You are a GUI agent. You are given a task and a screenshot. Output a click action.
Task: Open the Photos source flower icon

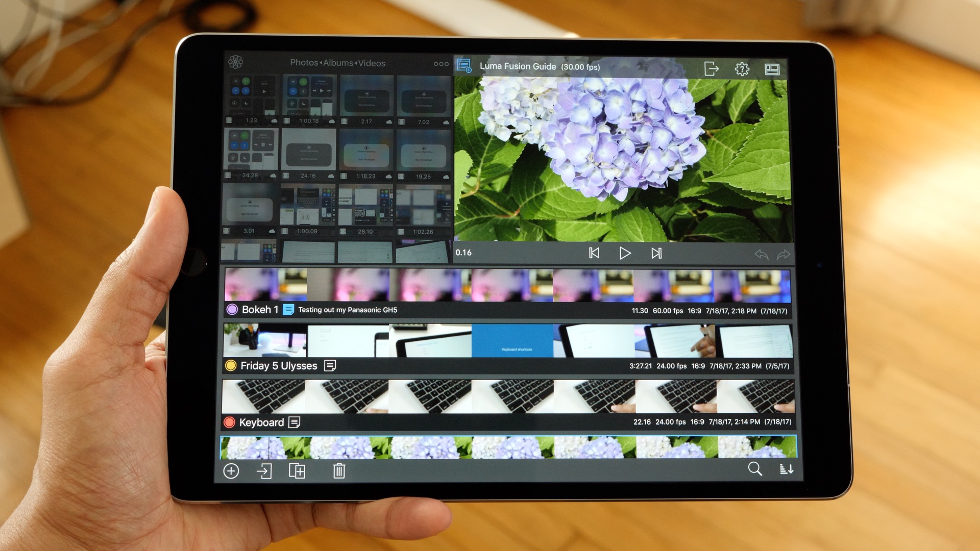235,62
